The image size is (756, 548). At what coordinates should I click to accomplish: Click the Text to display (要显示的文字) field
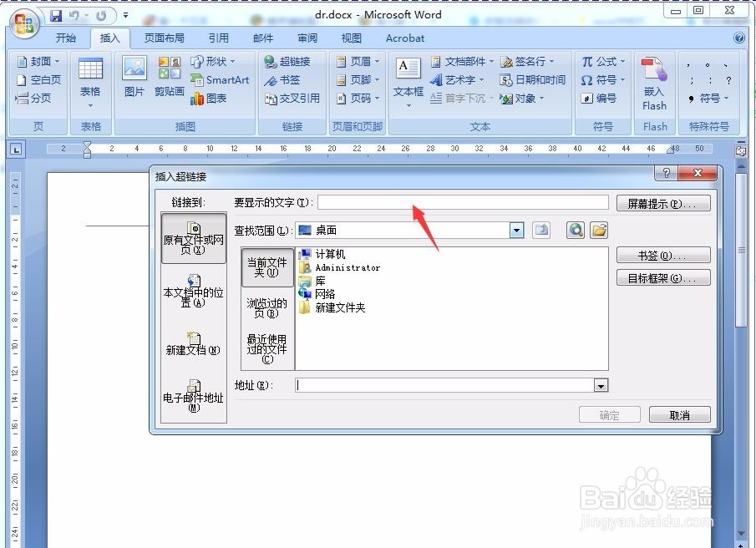(463, 202)
